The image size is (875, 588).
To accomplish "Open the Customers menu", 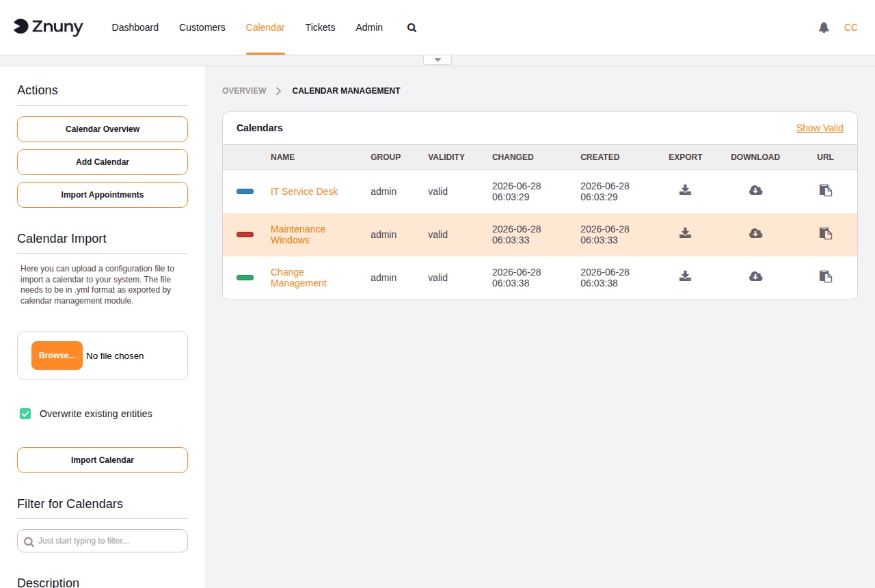I will click(x=202, y=27).
